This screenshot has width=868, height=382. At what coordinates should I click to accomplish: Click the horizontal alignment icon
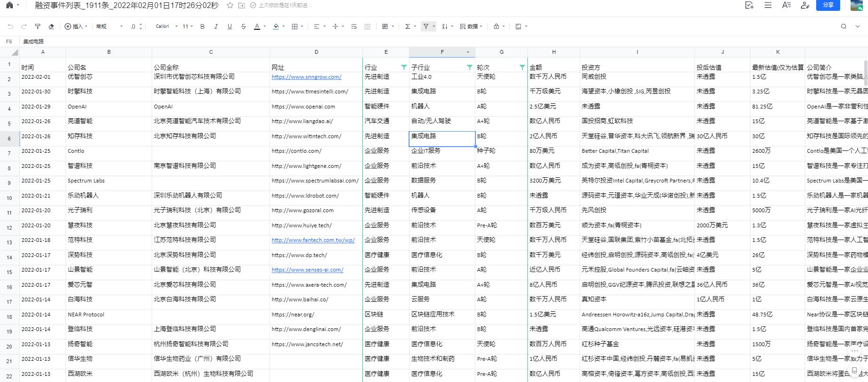pyautogui.click(x=317, y=26)
